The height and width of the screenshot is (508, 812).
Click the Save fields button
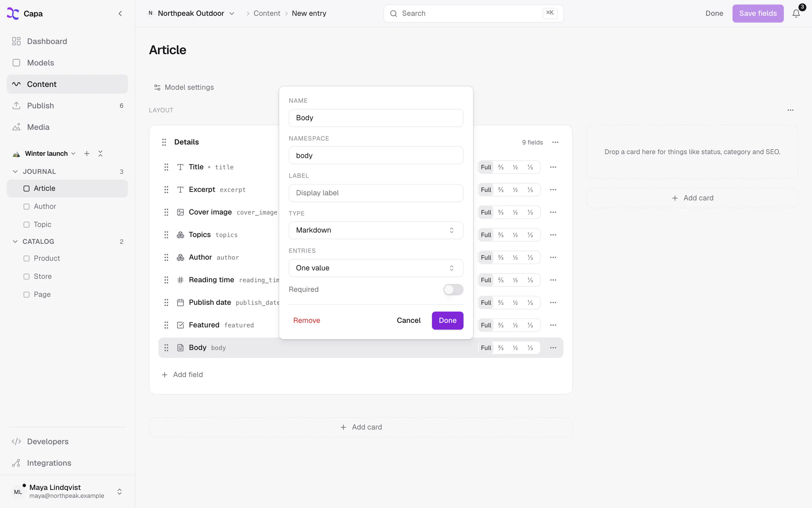pos(758,14)
